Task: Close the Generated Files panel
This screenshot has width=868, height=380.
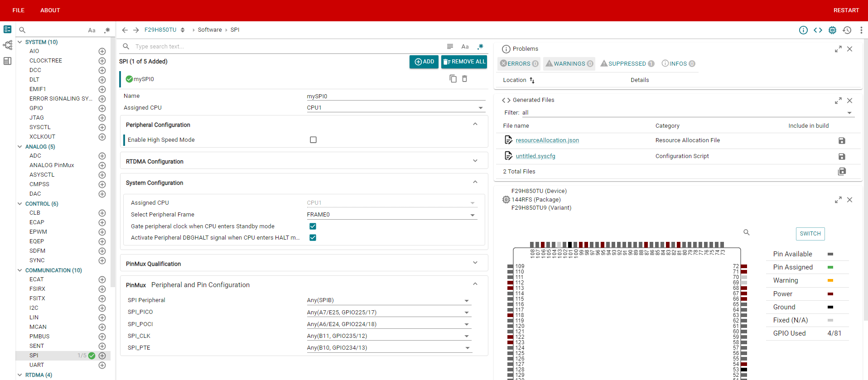Action: [x=849, y=101]
